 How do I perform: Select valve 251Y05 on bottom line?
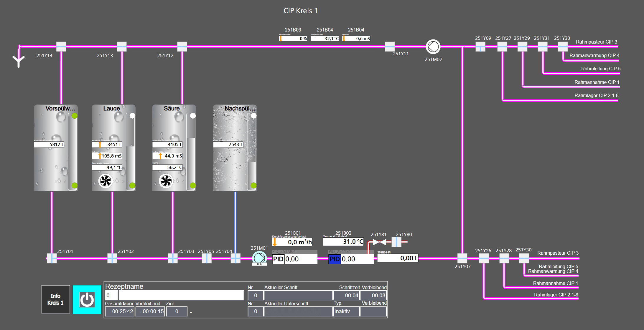(207, 258)
